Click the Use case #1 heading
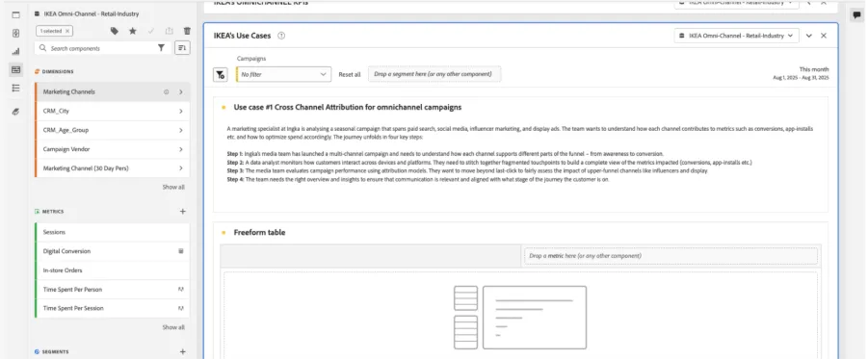The image size is (868, 359). pyautogui.click(x=348, y=107)
